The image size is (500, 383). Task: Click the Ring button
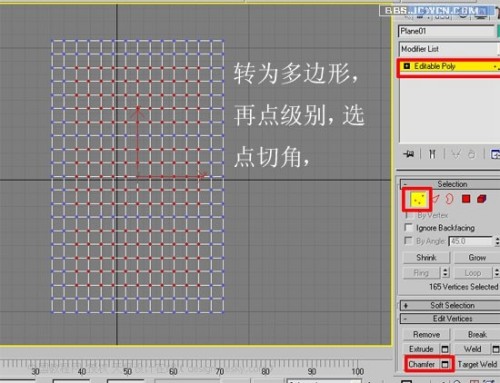click(421, 273)
